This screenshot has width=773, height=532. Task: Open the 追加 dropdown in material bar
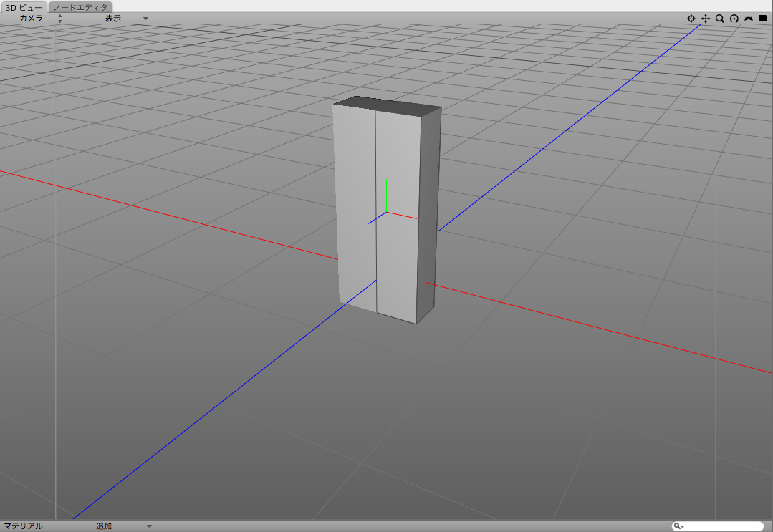tap(123, 526)
